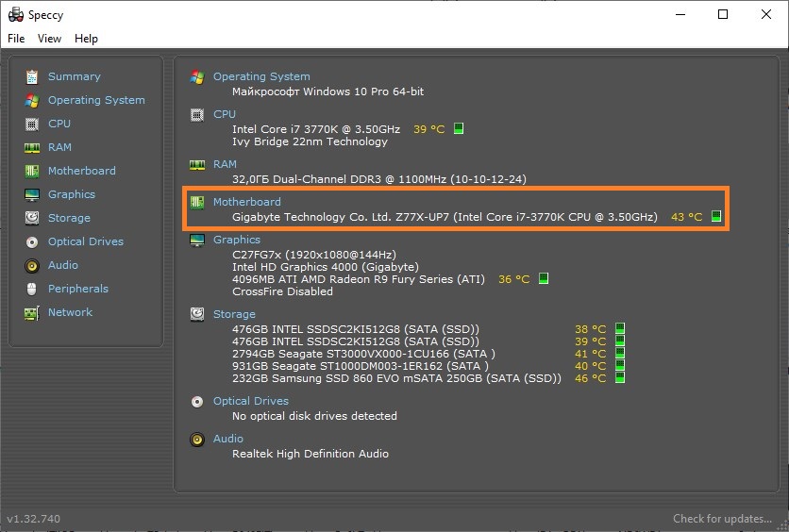The width and height of the screenshot is (789, 532).
Task: Open the File menu
Action: tap(16, 39)
